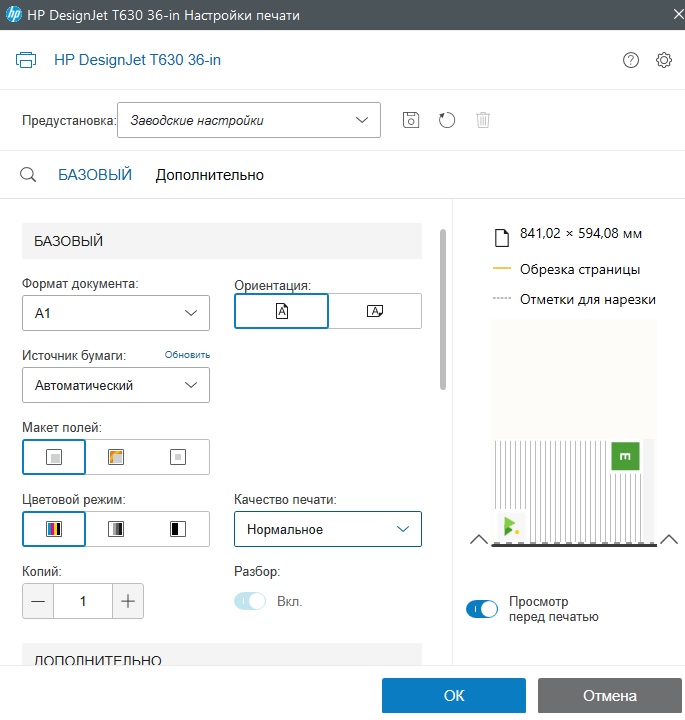
Task: Click the copies number field
Action: click(x=83, y=601)
